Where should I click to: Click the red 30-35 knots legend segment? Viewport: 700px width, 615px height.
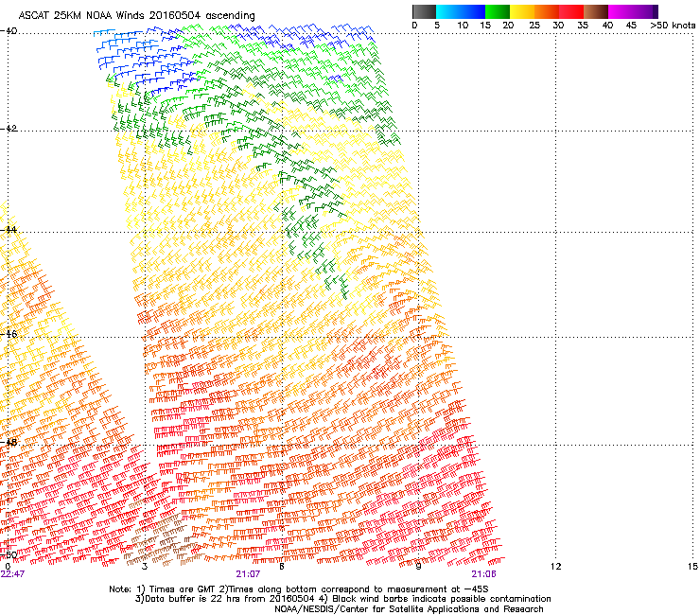pos(571,11)
